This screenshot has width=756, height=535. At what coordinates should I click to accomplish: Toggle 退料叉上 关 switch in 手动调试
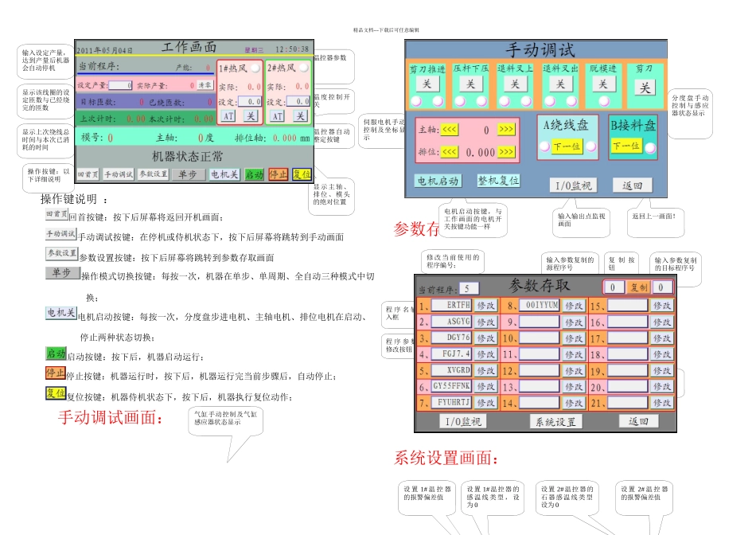[515, 84]
